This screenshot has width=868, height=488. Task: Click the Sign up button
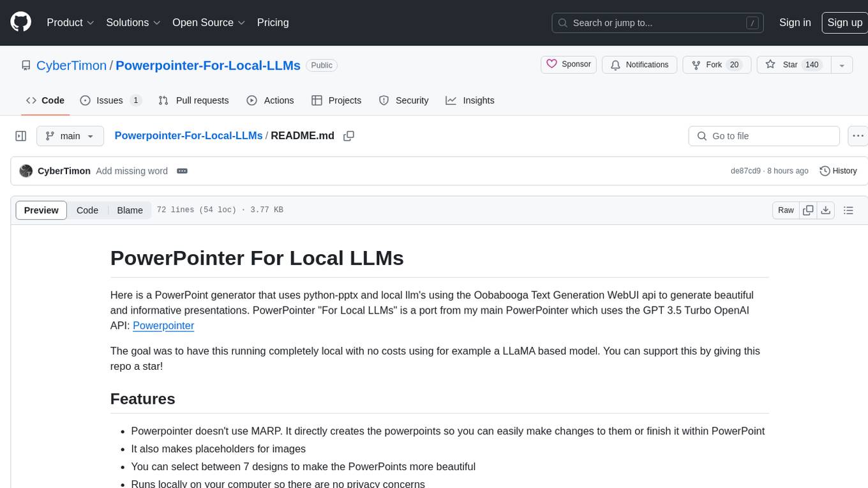click(844, 22)
